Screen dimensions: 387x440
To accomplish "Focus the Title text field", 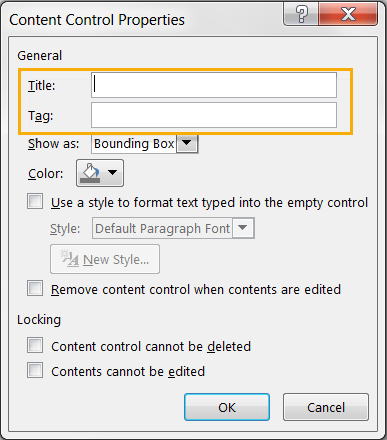I will click(x=214, y=85).
